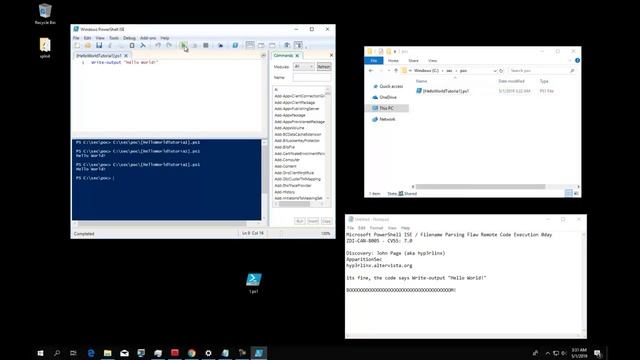Click the Undo arrow in PowerShell ISE toolbar
This screenshot has height=360, width=640.
click(158, 45)
